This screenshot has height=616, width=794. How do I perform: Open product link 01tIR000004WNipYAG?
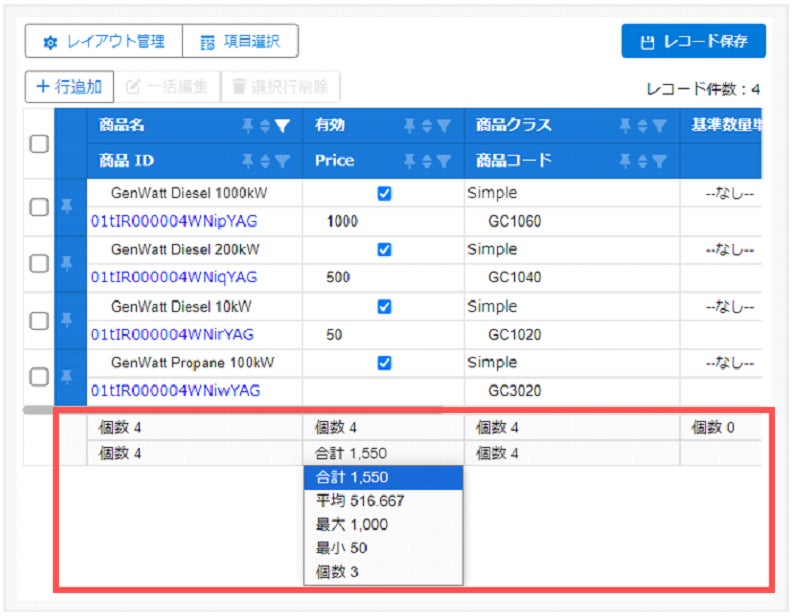coord(174,221)
